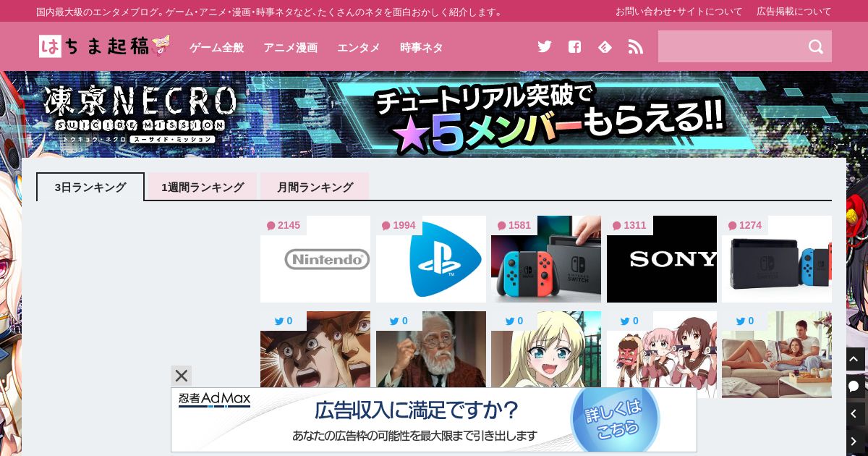The width and height of the screenshot is (868, 456).
Task: Click the 1311 comment count badge
Action: click(x=629, y=225)
